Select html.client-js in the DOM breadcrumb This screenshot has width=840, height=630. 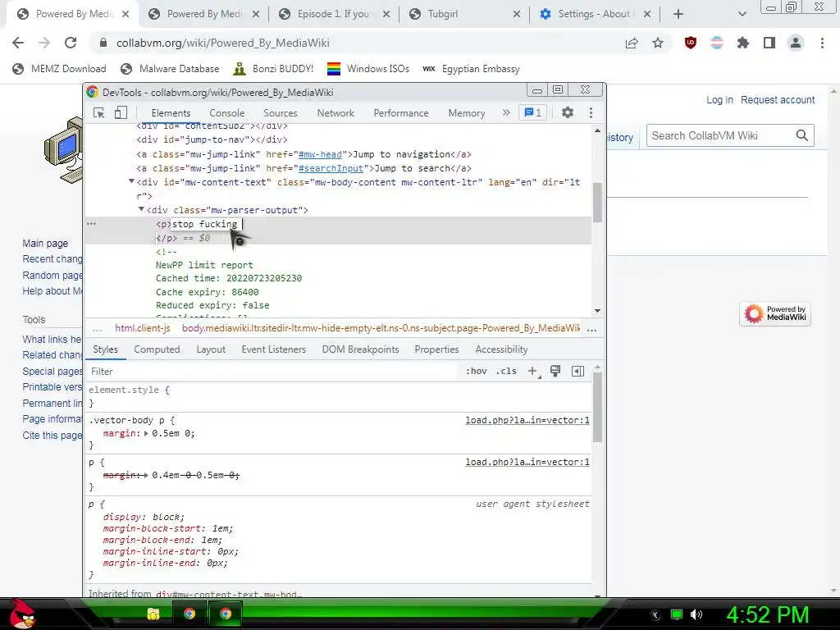(x=143, y=328)
